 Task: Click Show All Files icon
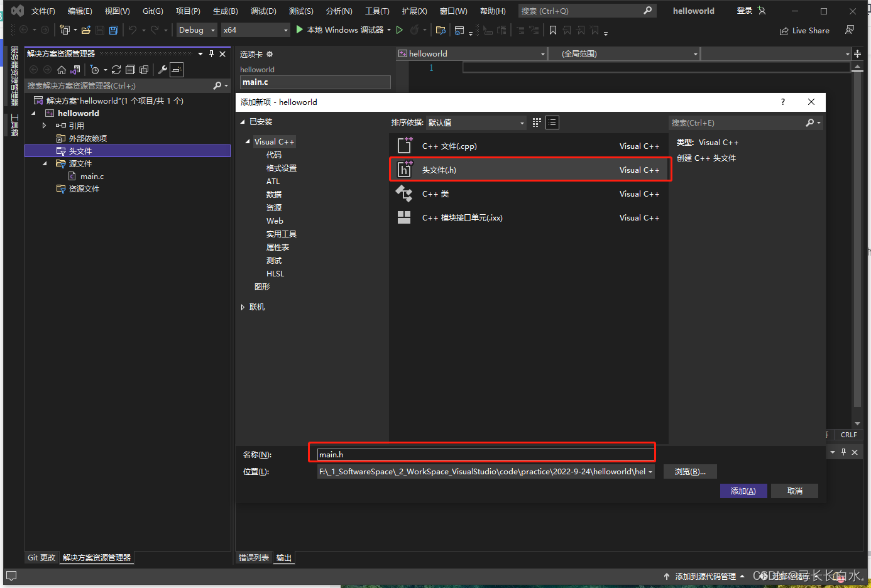144,70
